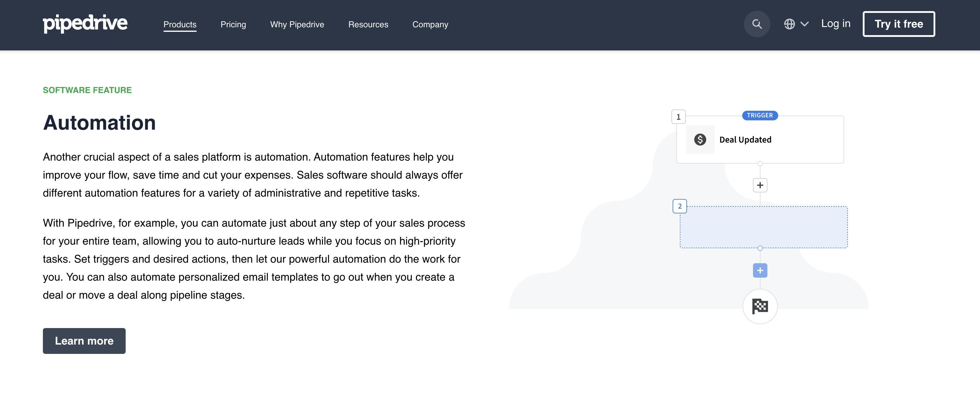The width and height of the screenshot is (980, 398).
Task: Select the empty dashed step 2 box
Action: coord(763,228)
